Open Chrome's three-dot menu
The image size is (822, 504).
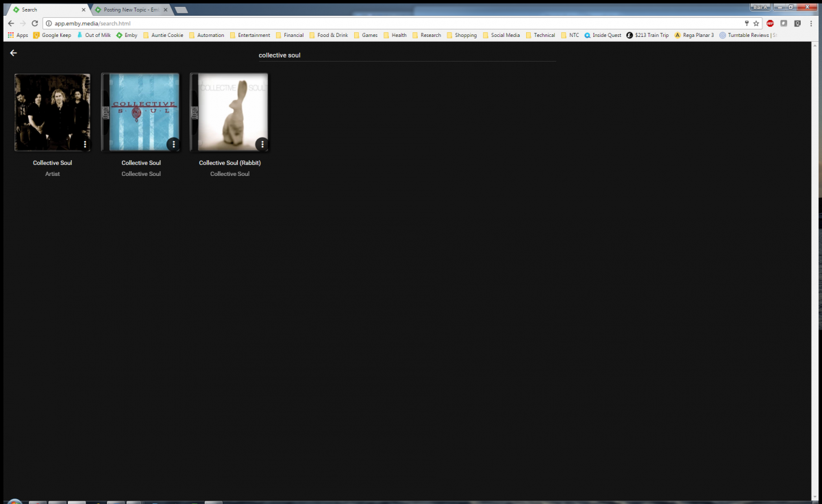(811, 23)
